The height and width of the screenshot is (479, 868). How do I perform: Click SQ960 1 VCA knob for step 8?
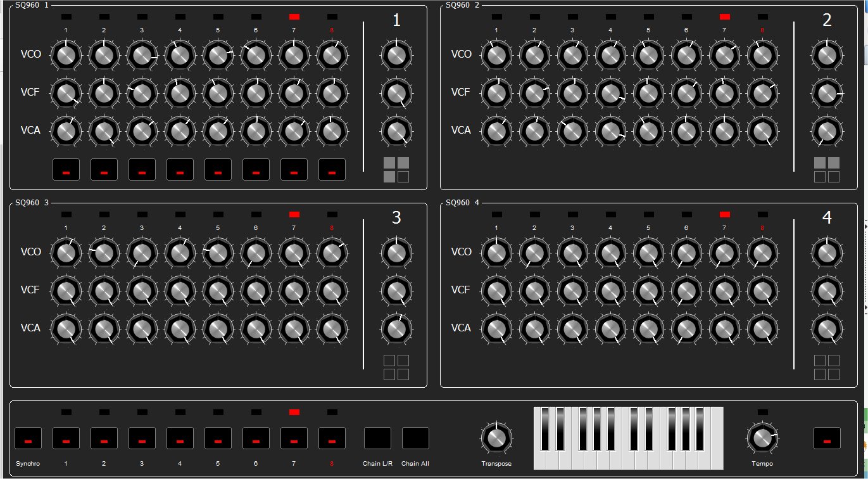(332, 131)
